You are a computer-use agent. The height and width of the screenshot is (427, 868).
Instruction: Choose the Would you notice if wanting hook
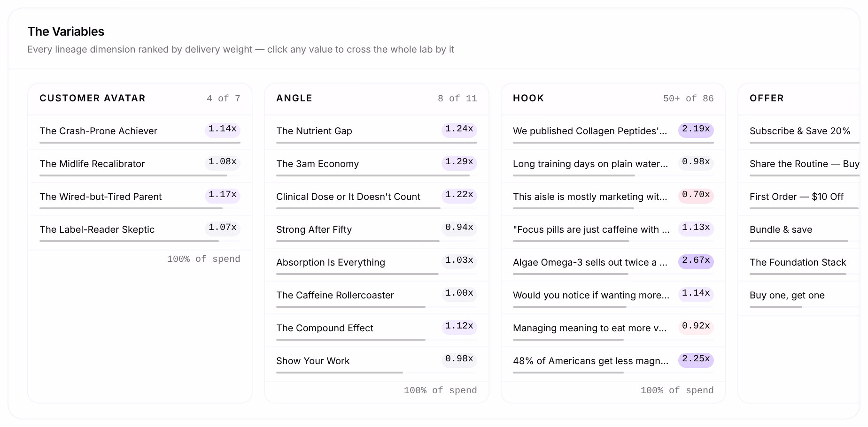tap(613, 297)
